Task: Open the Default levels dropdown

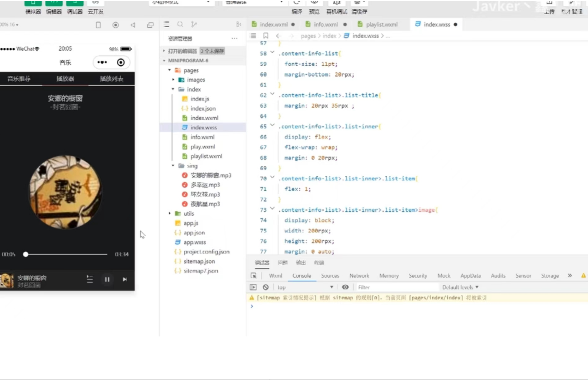Action: pyautogui.click(x=460, y=287)
